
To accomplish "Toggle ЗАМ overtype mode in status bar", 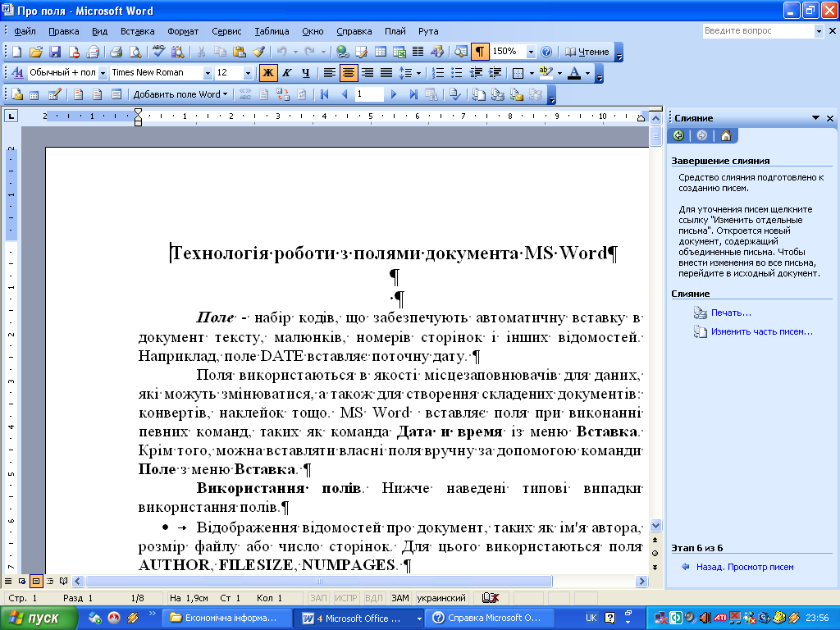I will [x=400, y=598].
